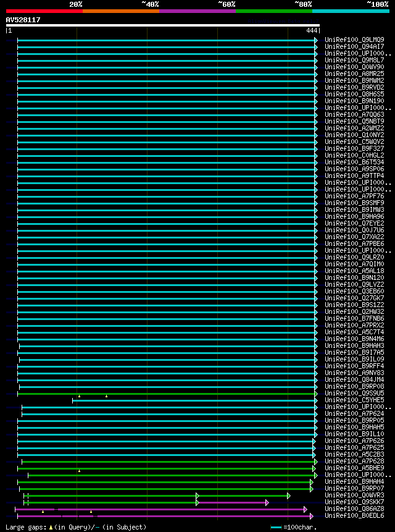Select hit label UniRef100_Q0WV90

click(x=354, y=67)
